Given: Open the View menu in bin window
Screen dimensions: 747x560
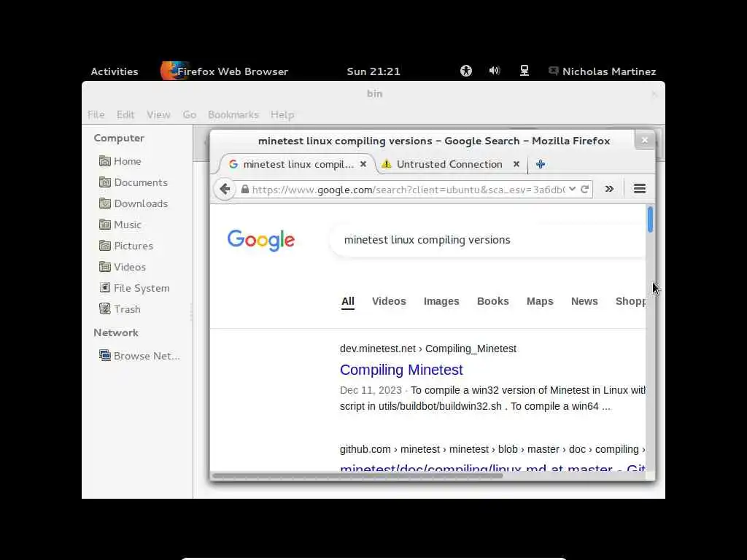Looking at the screenshot, I should pyautogui.click(x=158, y=114).
